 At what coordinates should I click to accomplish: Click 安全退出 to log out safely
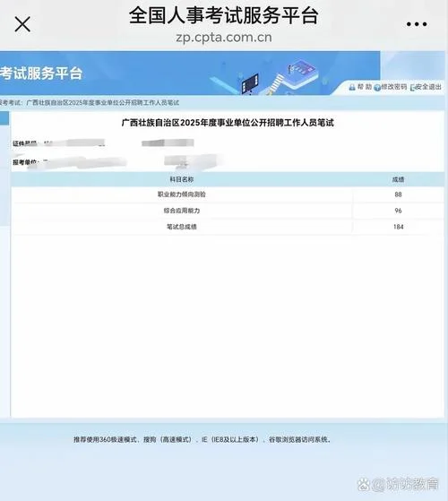coord(426,87)
